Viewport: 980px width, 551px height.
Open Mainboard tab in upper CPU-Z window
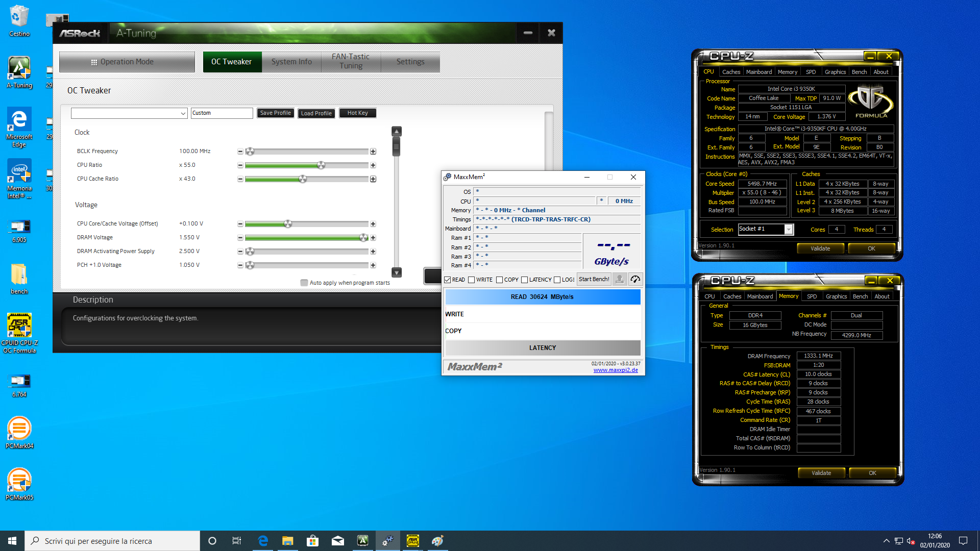759,72
